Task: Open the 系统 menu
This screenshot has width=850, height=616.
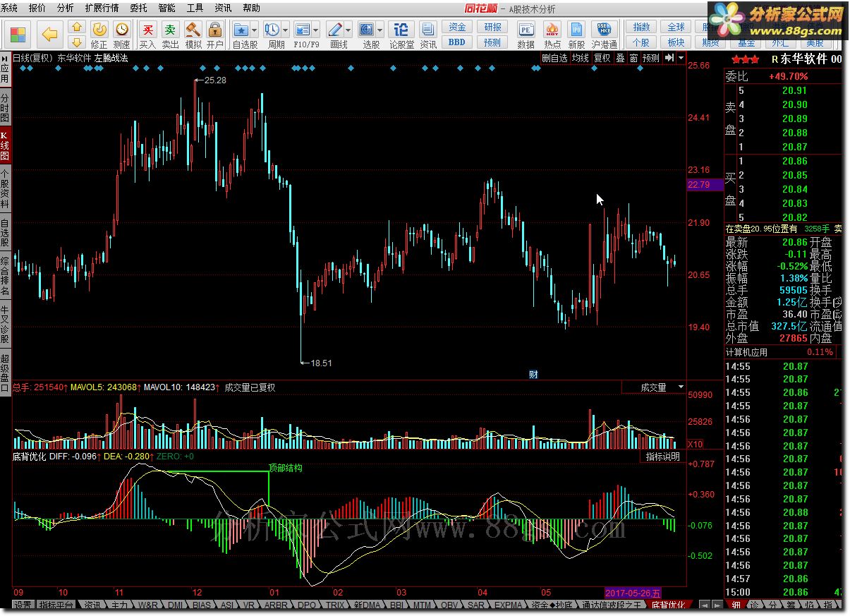Action: coord(9,8)
